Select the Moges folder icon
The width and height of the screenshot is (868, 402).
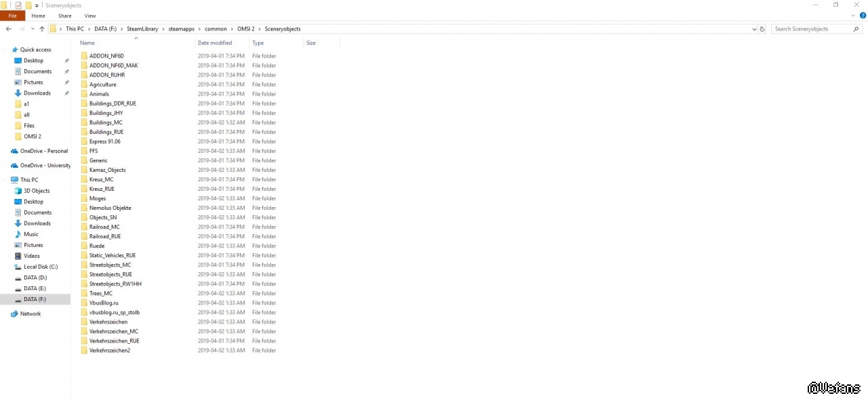(x=84, y=198)
